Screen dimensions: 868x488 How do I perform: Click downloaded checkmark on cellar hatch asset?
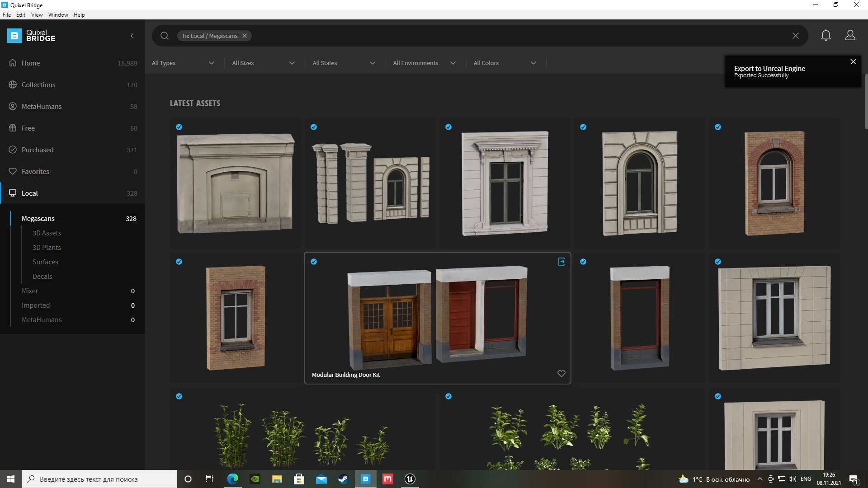tap(179, 127)
